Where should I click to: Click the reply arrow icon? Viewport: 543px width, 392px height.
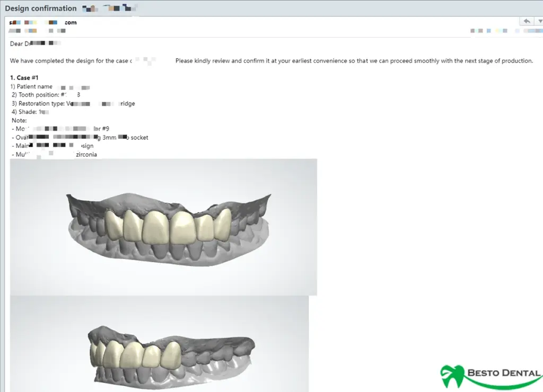(527, 21)
